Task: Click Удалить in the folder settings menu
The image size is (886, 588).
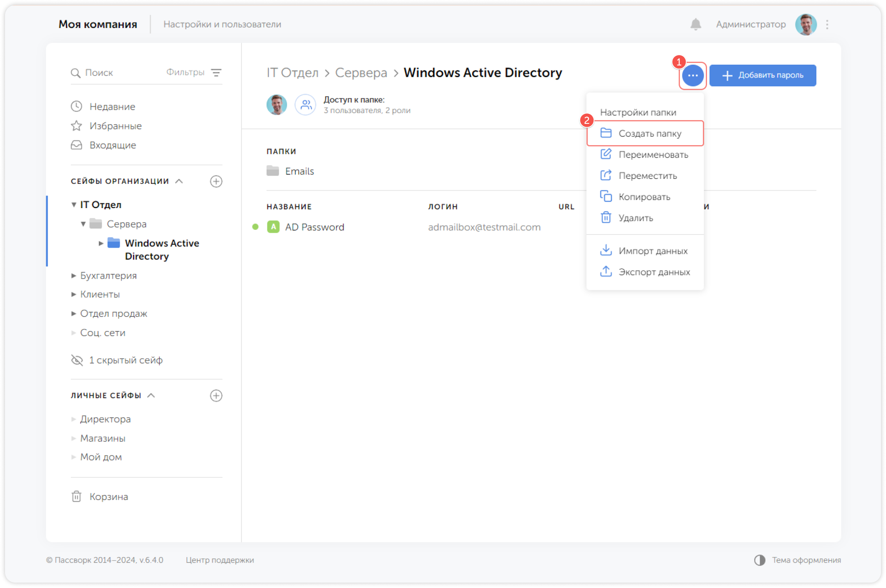Action: 635,218
